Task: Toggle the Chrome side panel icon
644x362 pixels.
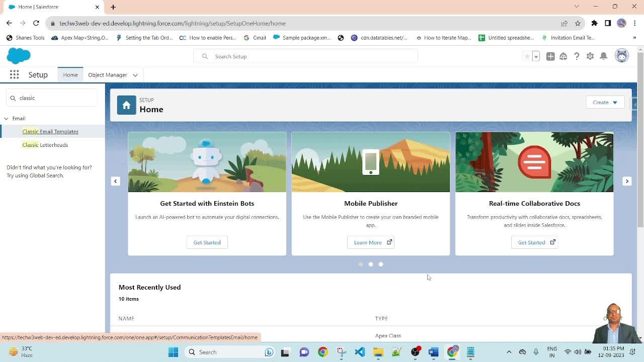Action: [x=608, y=23]
